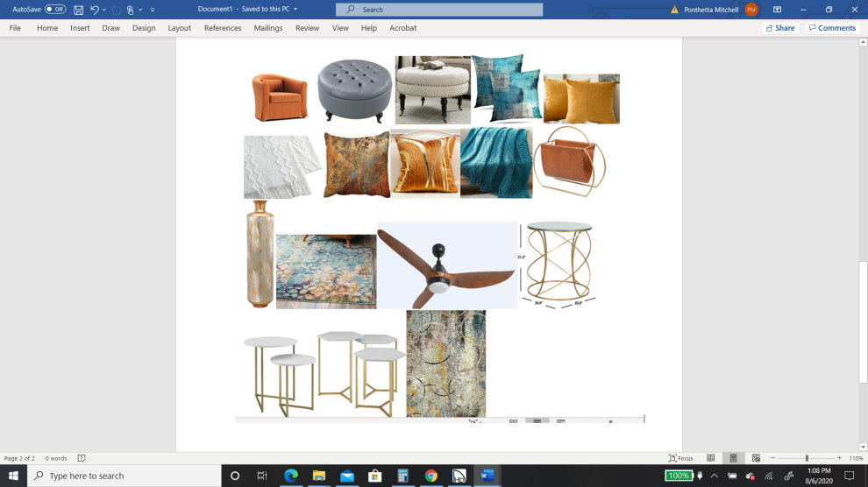Click the Page 2 of 2 status indicator
Viewport: 868px width, 487px height.
click(19, 458)
